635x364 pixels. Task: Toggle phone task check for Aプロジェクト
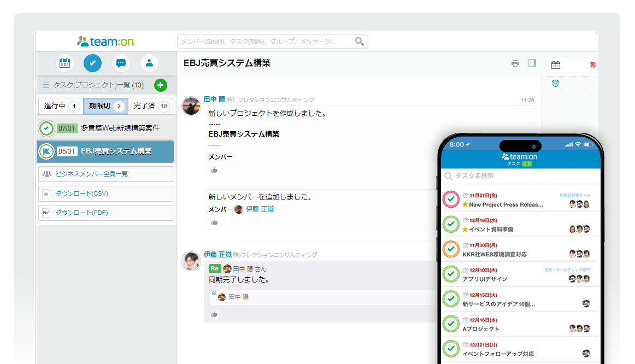[451, 324]
